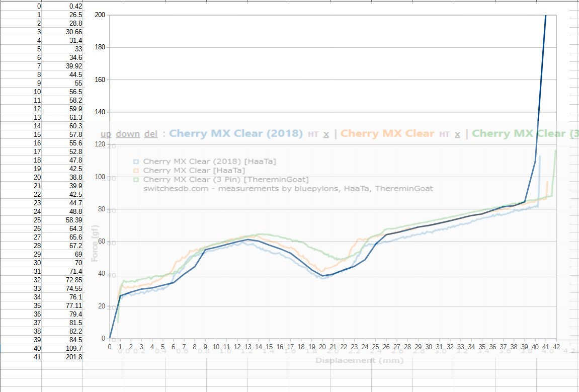The image size is (579, 392).
Task: Select the cell with value 84.5
Action: coord(62,340)
